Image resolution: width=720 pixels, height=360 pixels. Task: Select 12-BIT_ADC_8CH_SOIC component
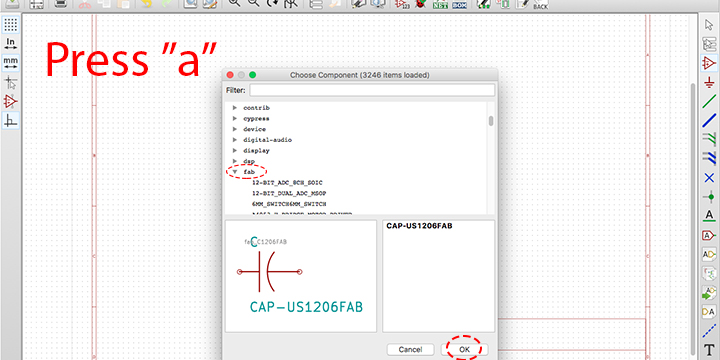287,182
